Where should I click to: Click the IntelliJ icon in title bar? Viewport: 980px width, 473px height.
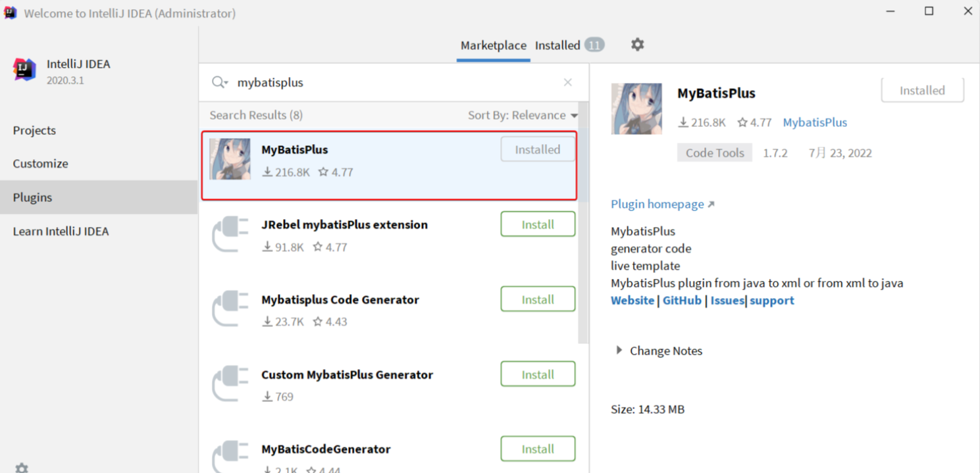(x=11, y=12)
